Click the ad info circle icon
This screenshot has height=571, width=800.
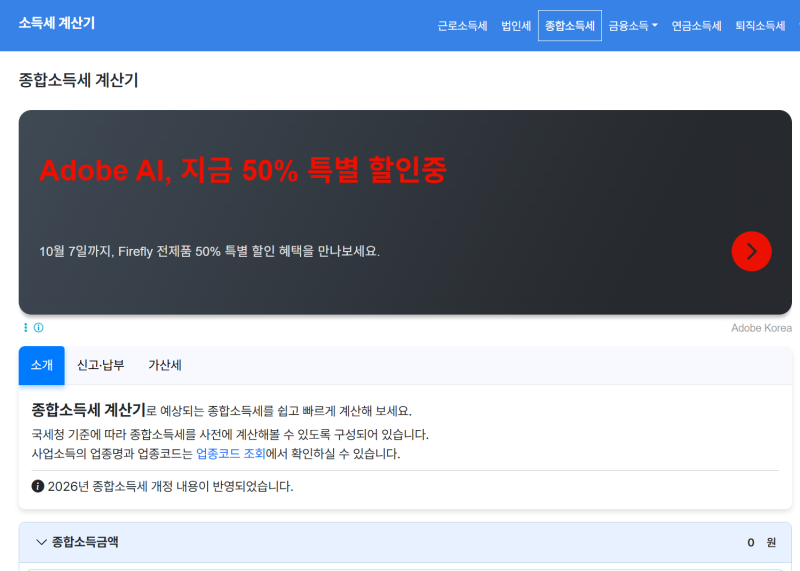39,328
